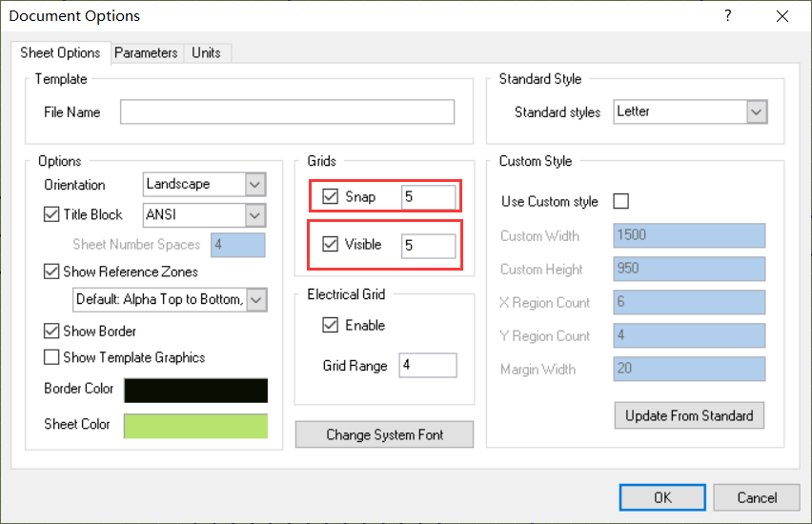Screen dimensions: 812x524
Task: Open the Parameters tab
Action: click(x=146, y=52)
